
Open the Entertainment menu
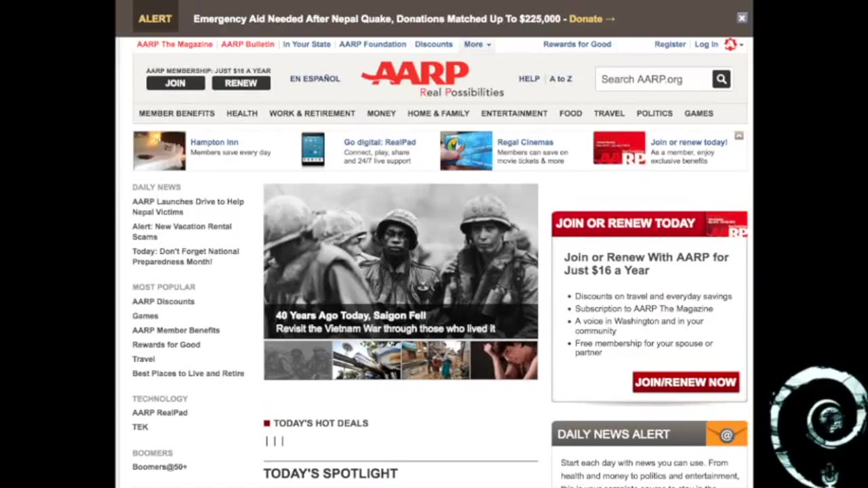(x=514, y=113)
